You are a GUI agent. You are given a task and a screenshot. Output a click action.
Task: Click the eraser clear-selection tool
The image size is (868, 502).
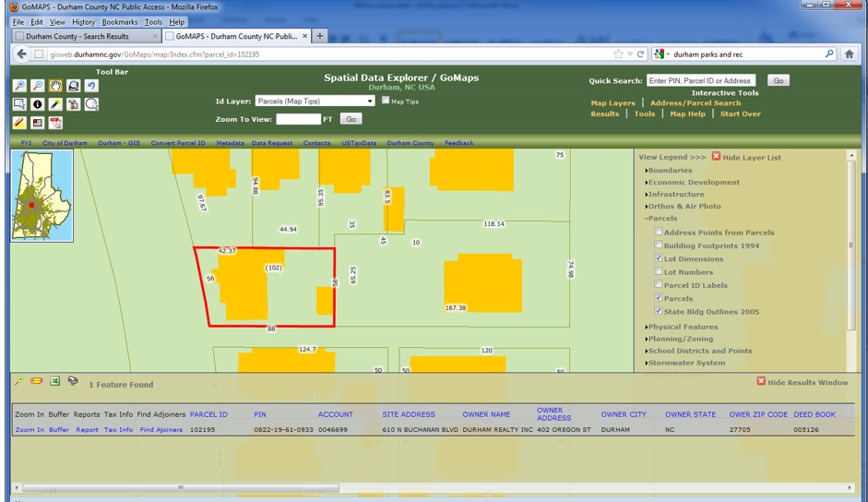point(19,123)
